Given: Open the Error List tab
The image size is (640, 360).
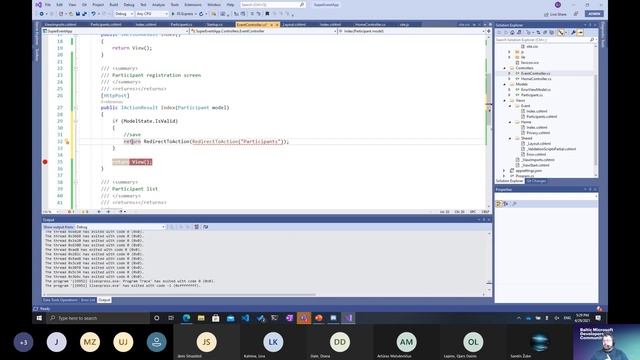Looking at the screenshot, I should pyautogui.click(x=88, y=300).
